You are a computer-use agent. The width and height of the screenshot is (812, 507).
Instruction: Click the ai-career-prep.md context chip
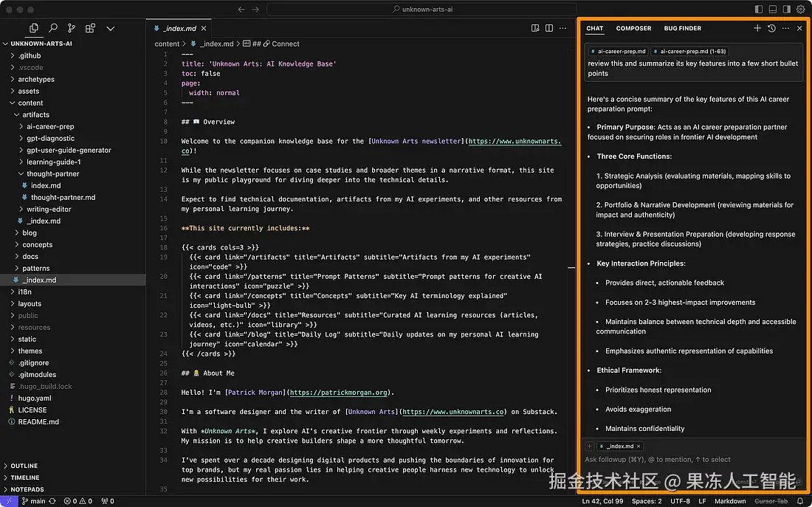[x=618, y=51]
